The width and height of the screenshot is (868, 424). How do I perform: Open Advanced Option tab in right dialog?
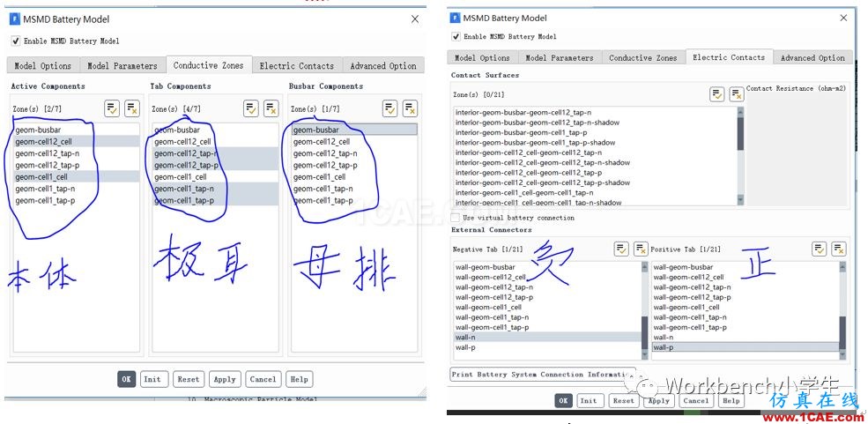coord(812,57)
